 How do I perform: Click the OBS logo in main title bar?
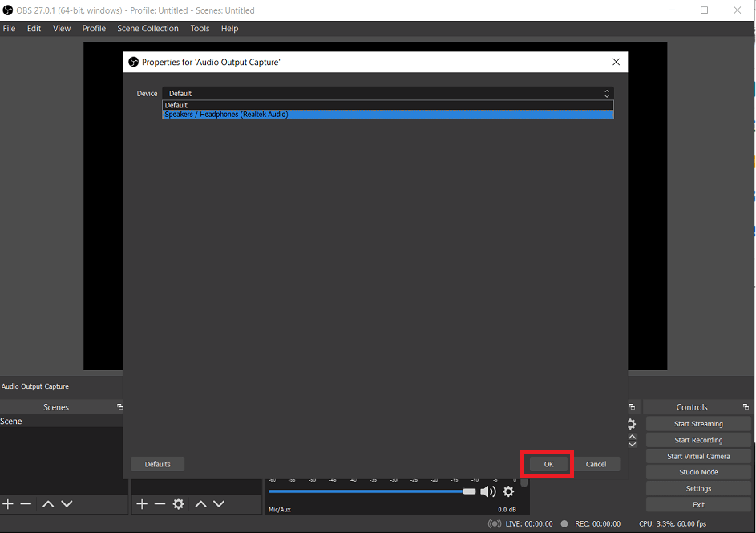click(8, 10)
